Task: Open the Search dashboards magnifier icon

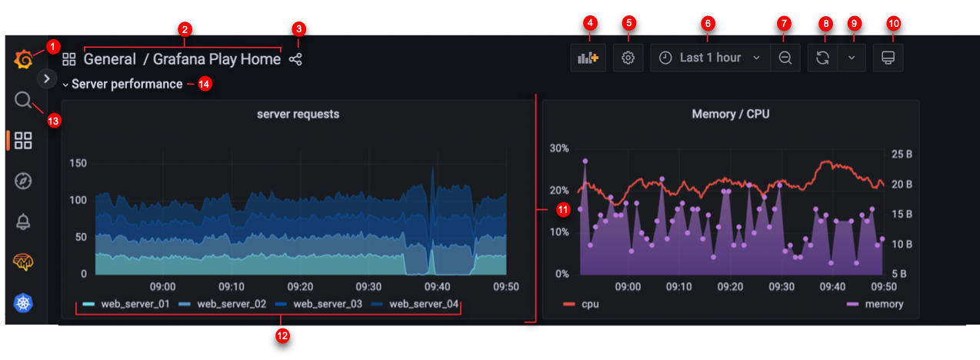Action: (x=23, y=100)
